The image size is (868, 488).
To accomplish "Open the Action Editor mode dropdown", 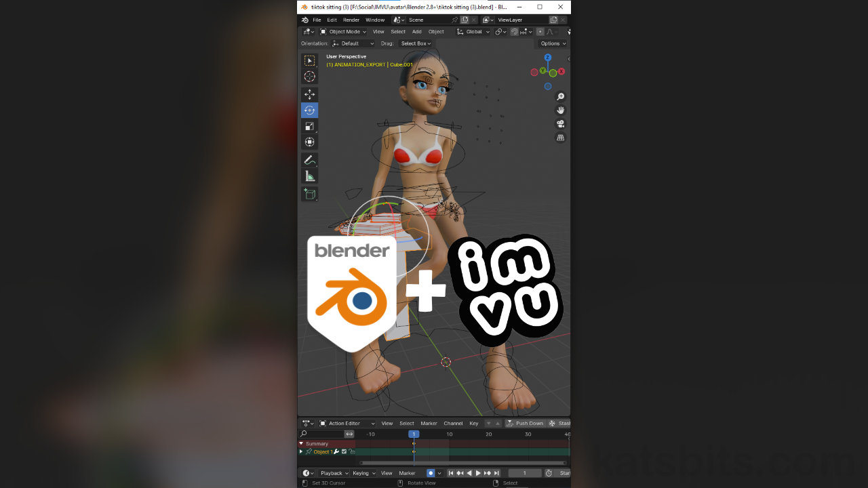I will (347, 424).
